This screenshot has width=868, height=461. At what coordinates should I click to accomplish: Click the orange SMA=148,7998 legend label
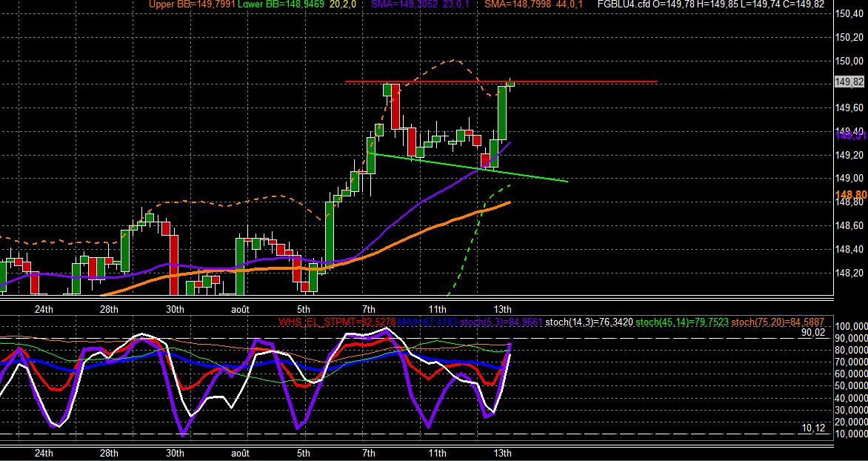pyautogui.click(x=516, y=4)
